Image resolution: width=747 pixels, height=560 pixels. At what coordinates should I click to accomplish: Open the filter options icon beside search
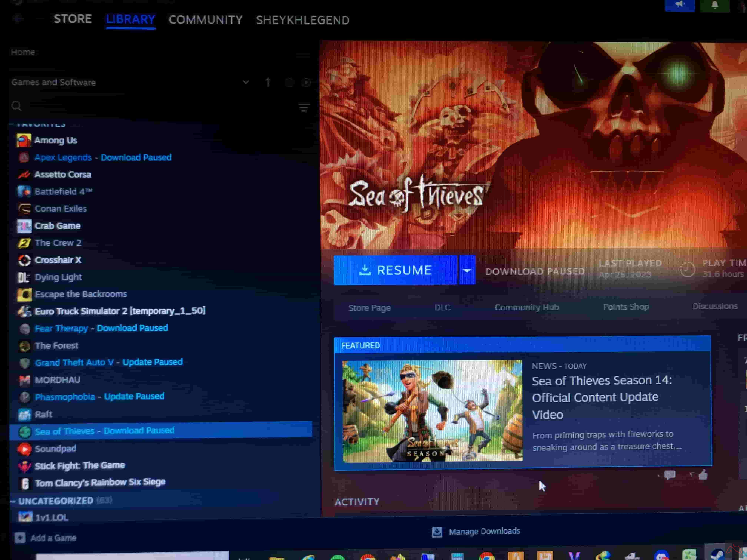click(x=304, y=108)
